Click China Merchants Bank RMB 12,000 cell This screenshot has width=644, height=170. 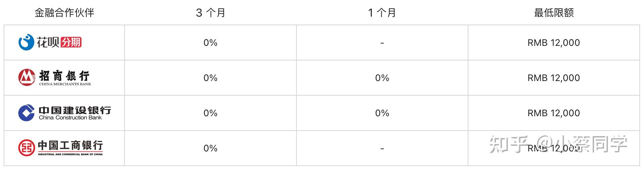554,78
